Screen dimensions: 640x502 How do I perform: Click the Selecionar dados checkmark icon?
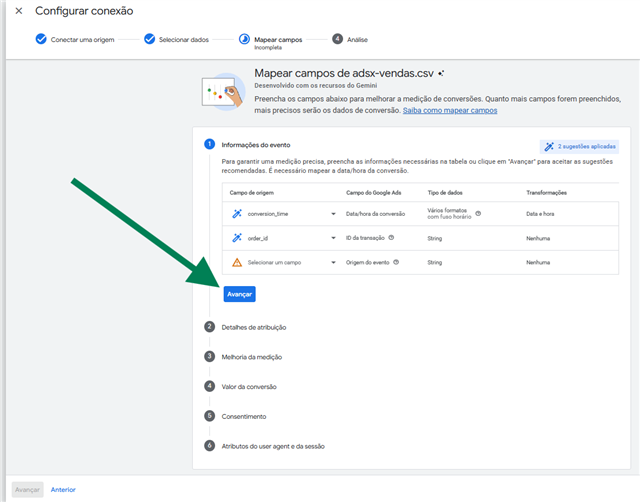(x=149, y=39)
